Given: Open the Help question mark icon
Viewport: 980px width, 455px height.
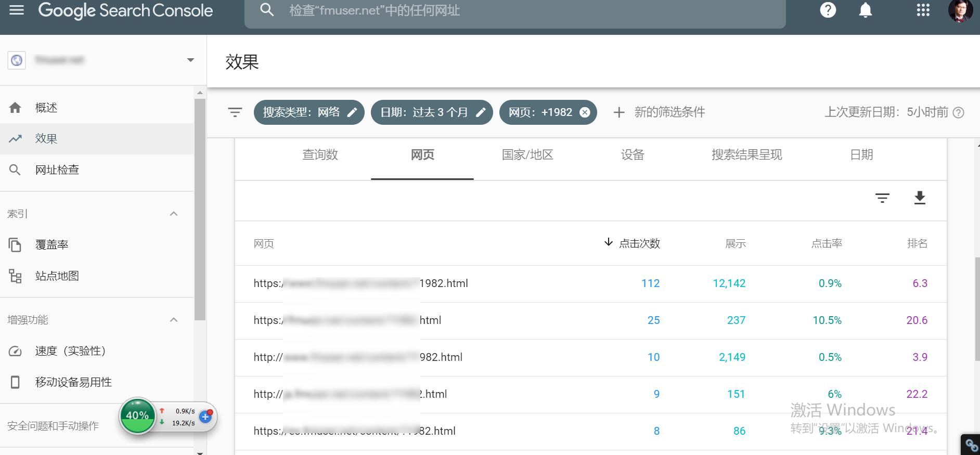Looking at the screenshot, I should coord(828,10).
